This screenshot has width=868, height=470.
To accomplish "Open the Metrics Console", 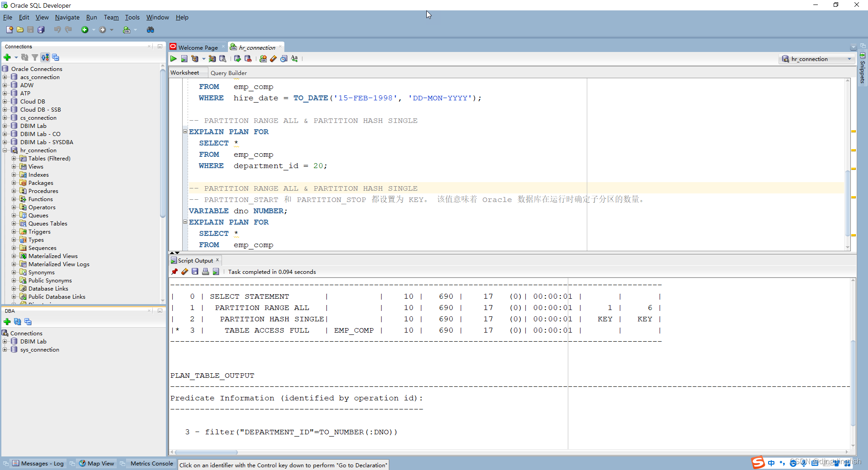I will click(x=151, y=464).
